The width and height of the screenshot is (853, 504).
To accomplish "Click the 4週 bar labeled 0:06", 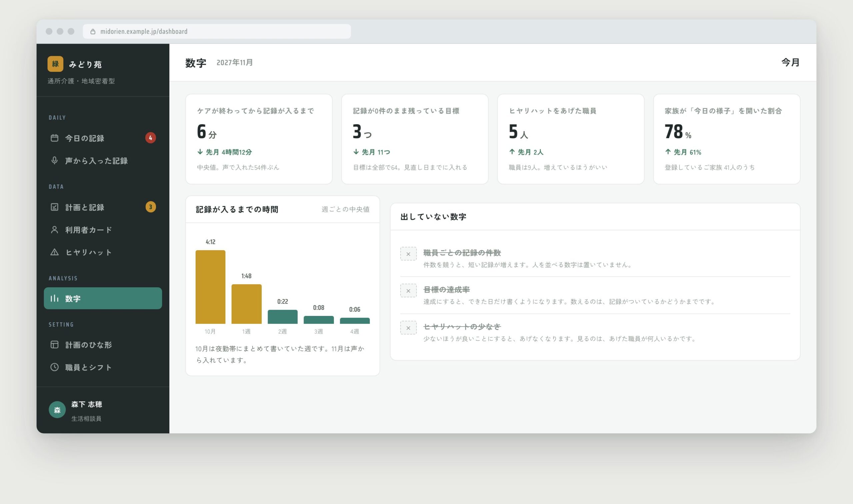I will [355, 321].
